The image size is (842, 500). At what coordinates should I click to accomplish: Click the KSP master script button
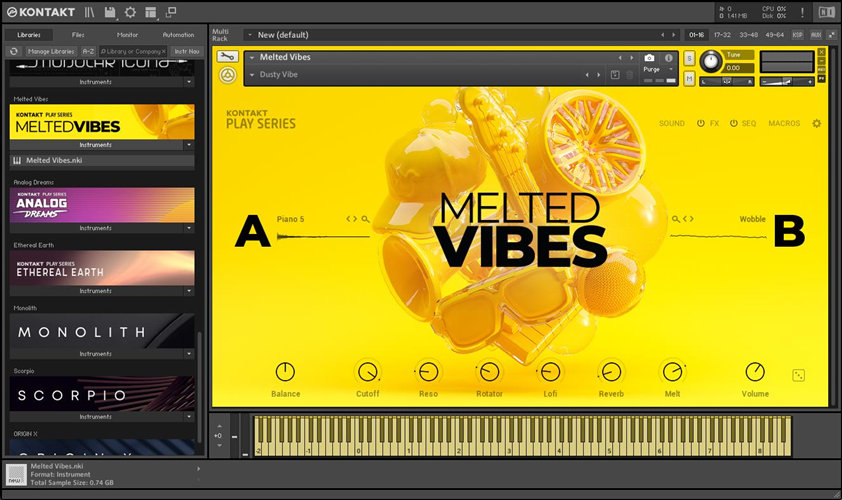pyautogui.click(x=797, y=35)
